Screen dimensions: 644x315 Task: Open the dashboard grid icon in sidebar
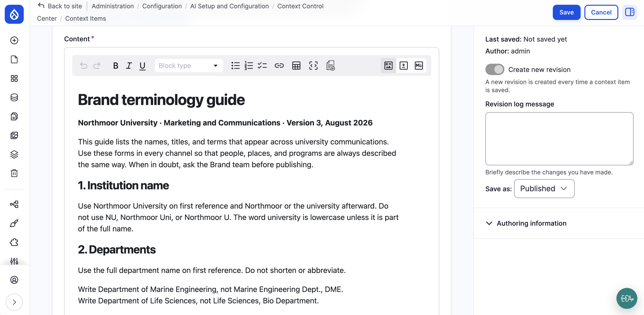click(x=14, y=78)
